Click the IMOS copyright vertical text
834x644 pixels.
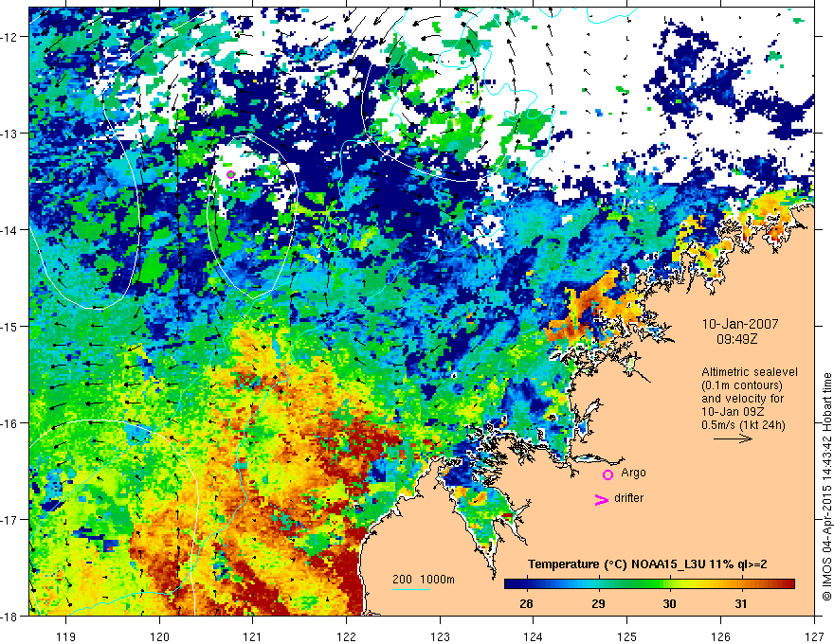pyautogui.click(x=826, y=486)
